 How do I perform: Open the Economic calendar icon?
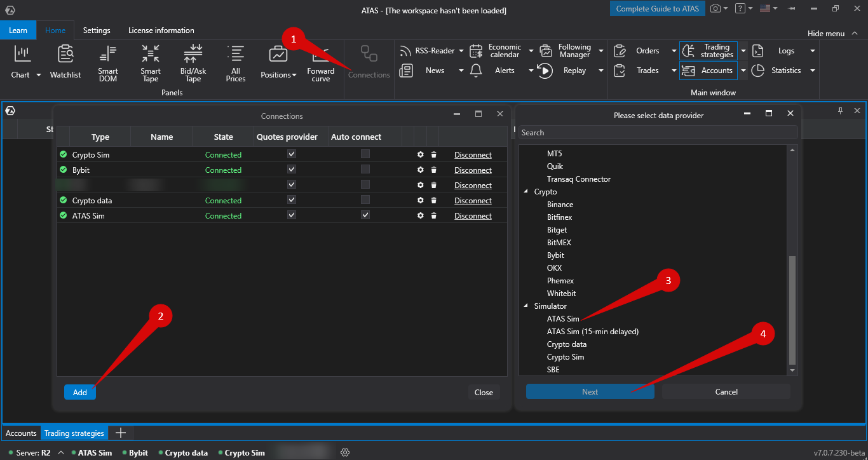(x=476, y=51)
